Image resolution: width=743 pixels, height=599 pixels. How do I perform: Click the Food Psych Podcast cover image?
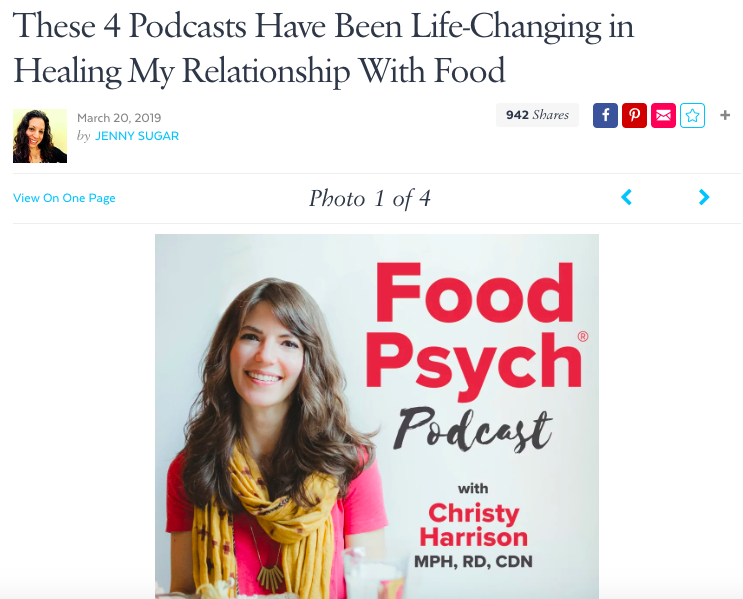tap(377, 416)
